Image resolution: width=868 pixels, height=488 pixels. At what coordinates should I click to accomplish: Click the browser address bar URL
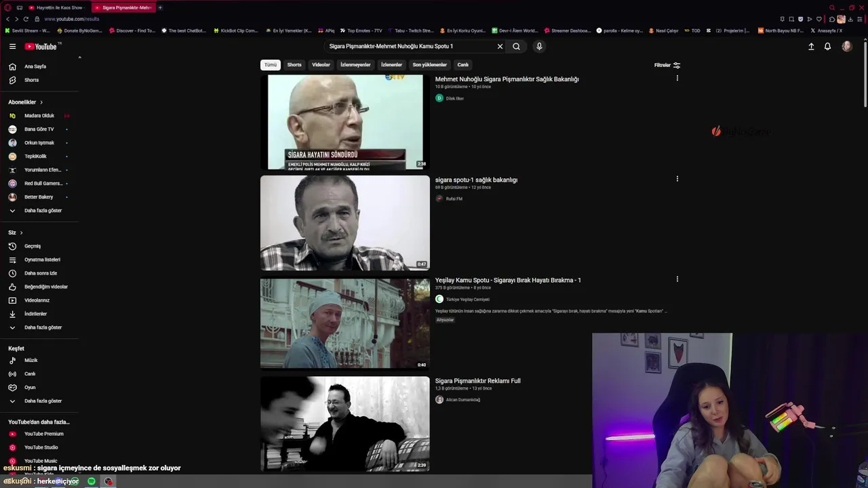click(x=72, y=19)
